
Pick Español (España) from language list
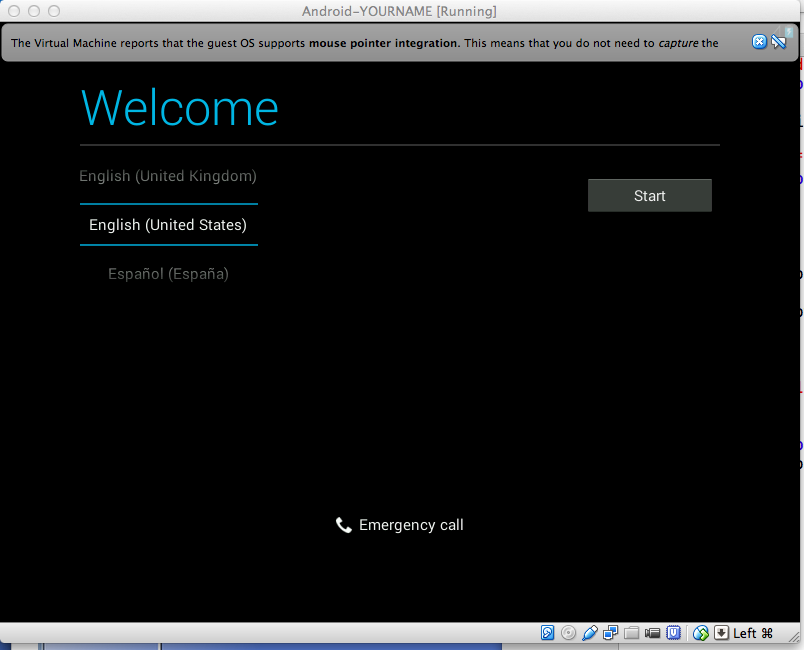coord(168,274)
